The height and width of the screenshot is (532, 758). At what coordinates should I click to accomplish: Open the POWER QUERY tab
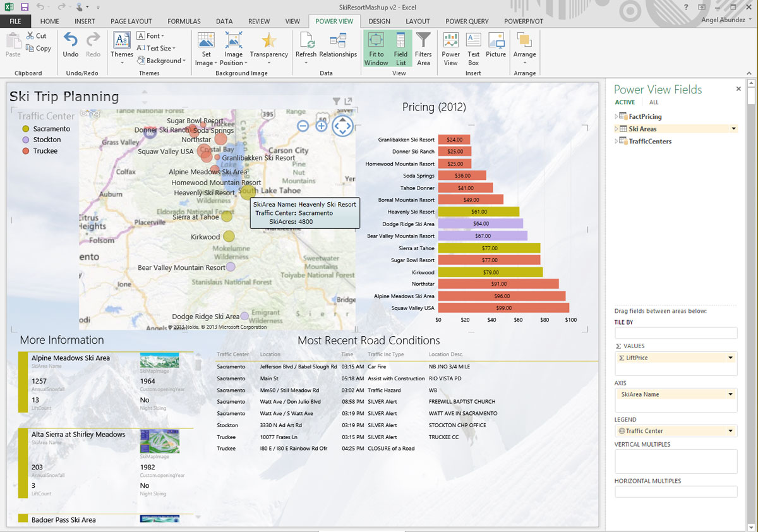pyautogui.click(x=467, y=21)
